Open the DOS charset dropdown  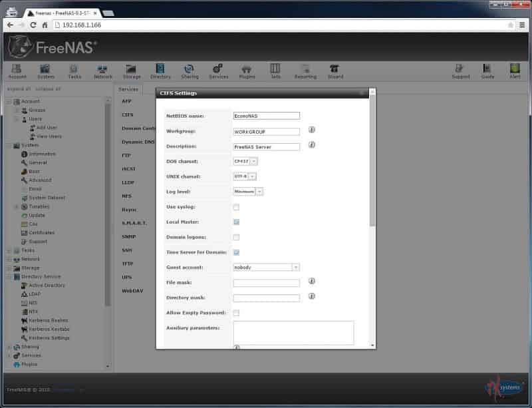click(245, 161)
